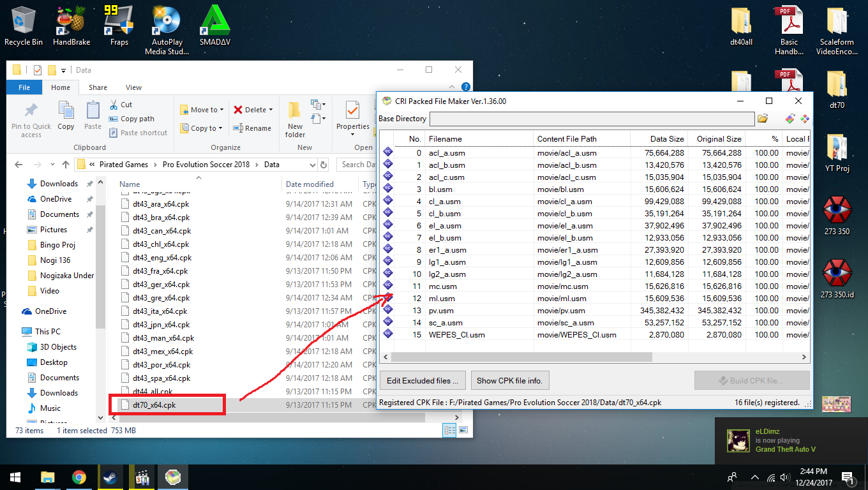Collapse the Explorer ribbon chevron
Viewport: 868px width, 490px height.
coord(453,87)
